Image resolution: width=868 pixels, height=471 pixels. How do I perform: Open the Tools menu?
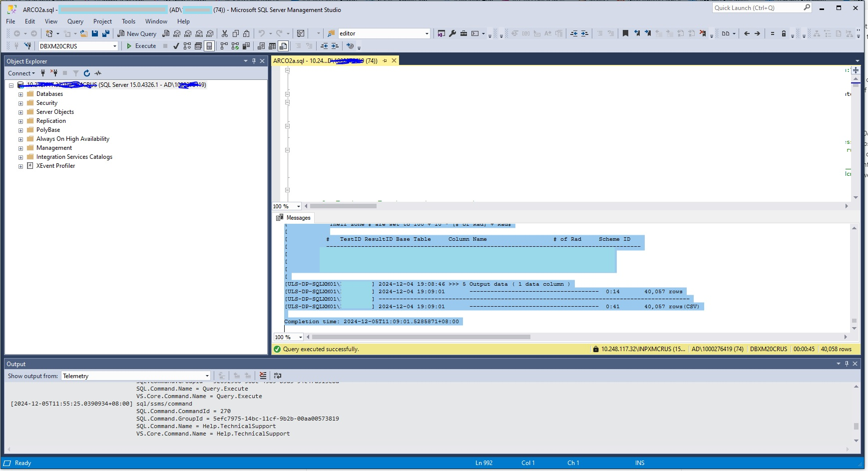pos(128,21)
